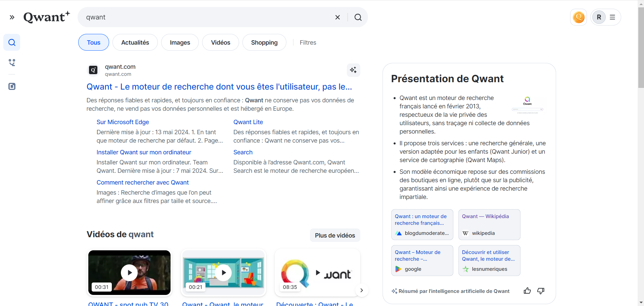Switch to the Images tab
Viewport: 644px width, 306px height.
[180, 42]
